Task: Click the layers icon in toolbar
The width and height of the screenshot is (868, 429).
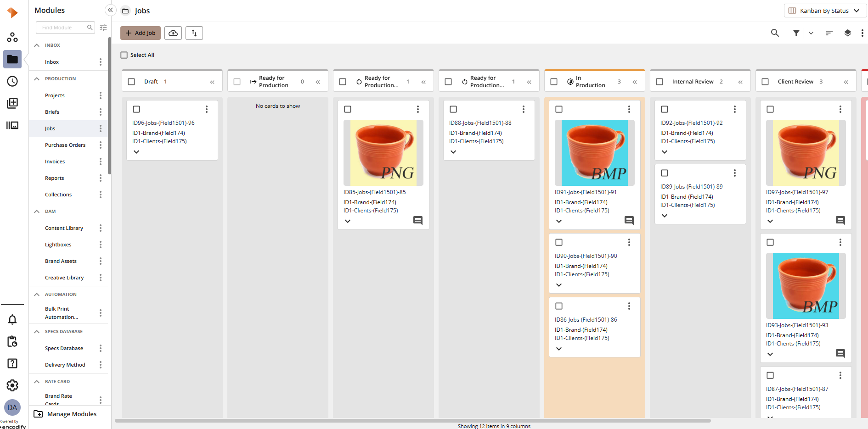Action: (x=848, y=33)
